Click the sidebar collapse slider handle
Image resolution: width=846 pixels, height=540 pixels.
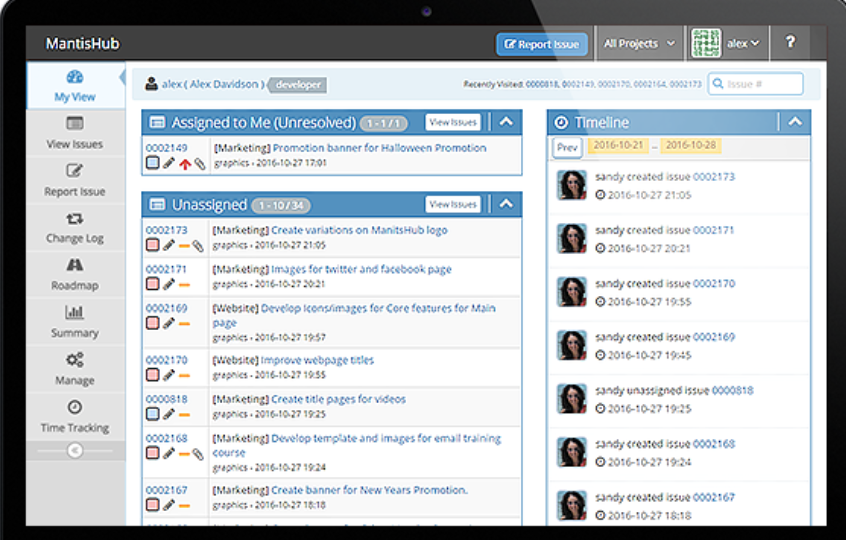coord(75,451)
